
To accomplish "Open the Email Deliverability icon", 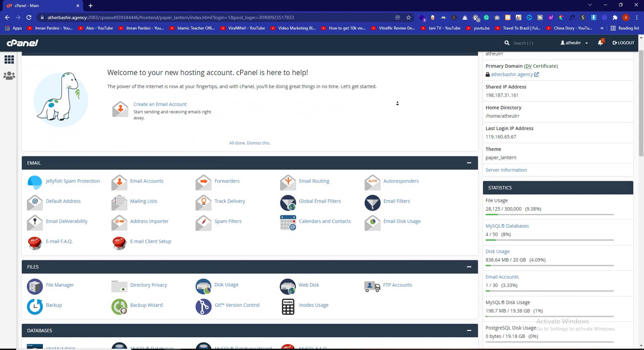I will coord(35,223).
